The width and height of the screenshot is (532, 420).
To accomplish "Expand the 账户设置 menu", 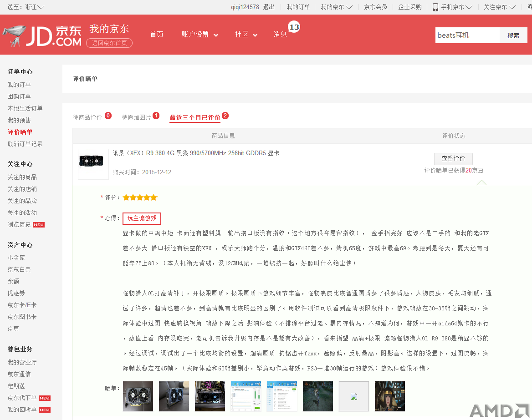I will [x=199, y=35].
